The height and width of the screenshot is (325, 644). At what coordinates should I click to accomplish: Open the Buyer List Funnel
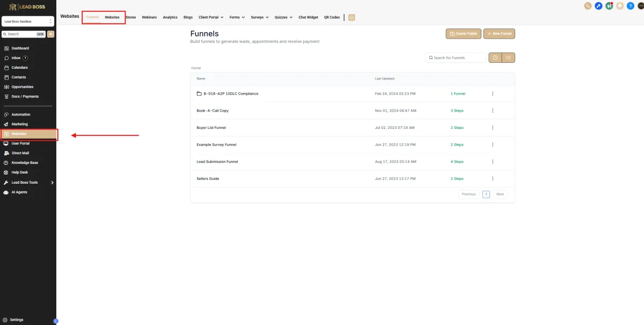click(211, 128)
